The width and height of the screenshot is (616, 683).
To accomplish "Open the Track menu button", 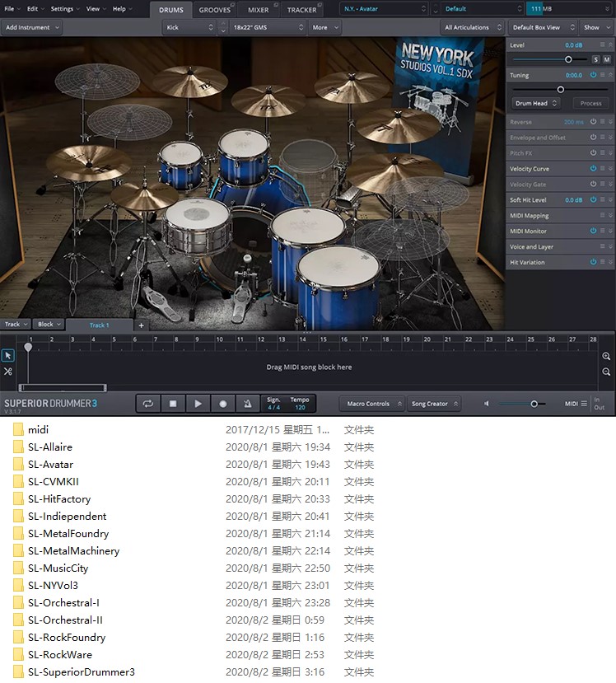I will coord(16,324).
